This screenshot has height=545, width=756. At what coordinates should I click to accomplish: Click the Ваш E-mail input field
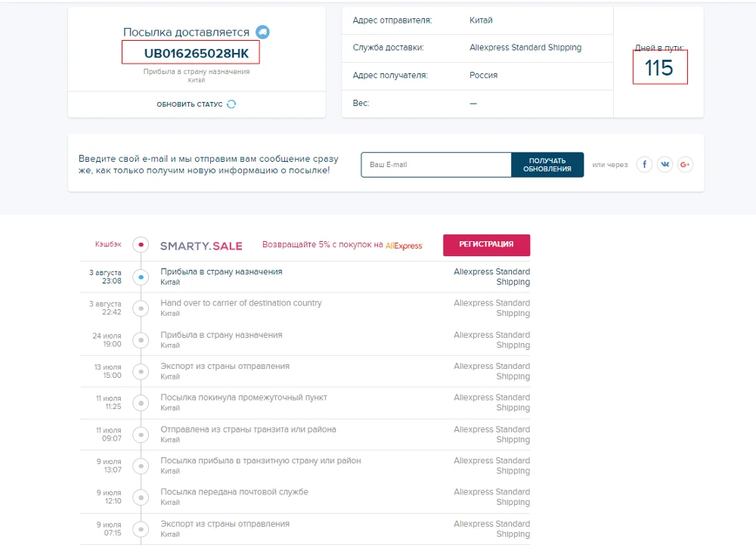(436, 165)
